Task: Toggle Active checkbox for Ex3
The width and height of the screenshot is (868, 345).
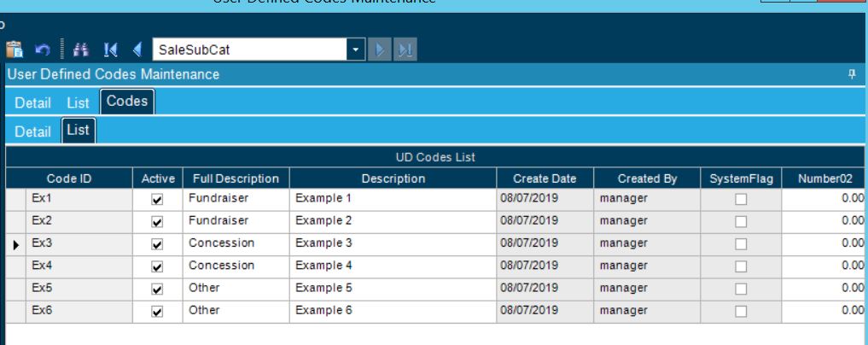Action: coord(157,244)
